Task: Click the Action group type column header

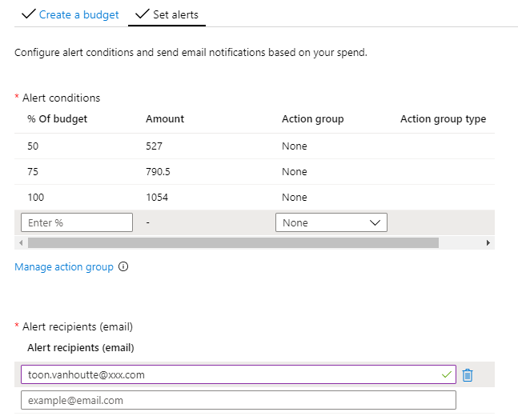Action: [443, 119]
